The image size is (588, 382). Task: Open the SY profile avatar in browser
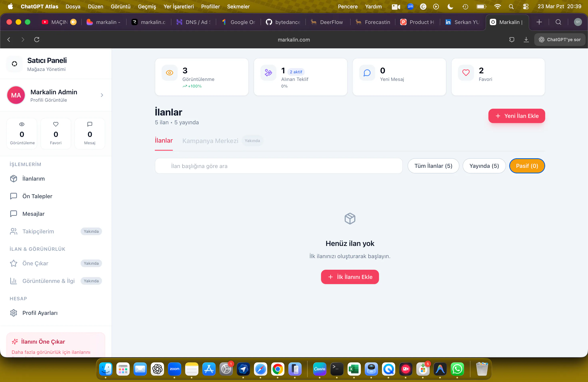(578, 22)
